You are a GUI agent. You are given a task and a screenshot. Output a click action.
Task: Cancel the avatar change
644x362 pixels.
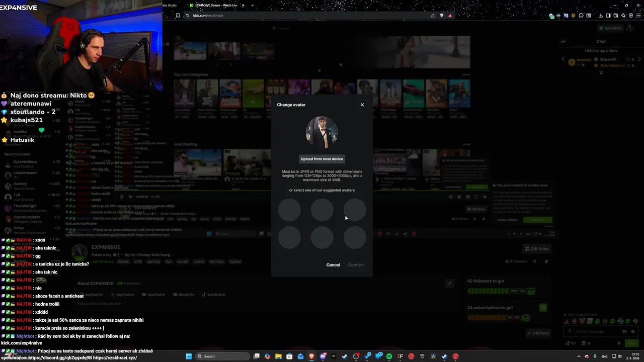click(333, 265)
